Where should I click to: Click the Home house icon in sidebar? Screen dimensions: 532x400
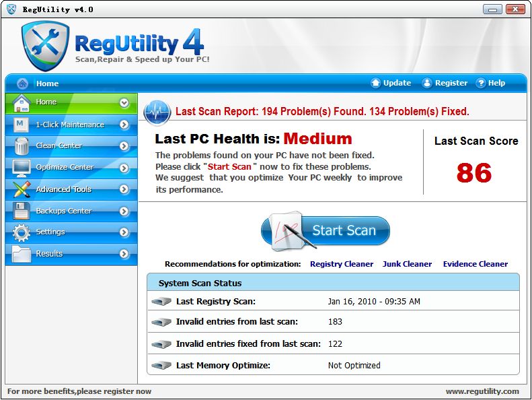[21, 103]
